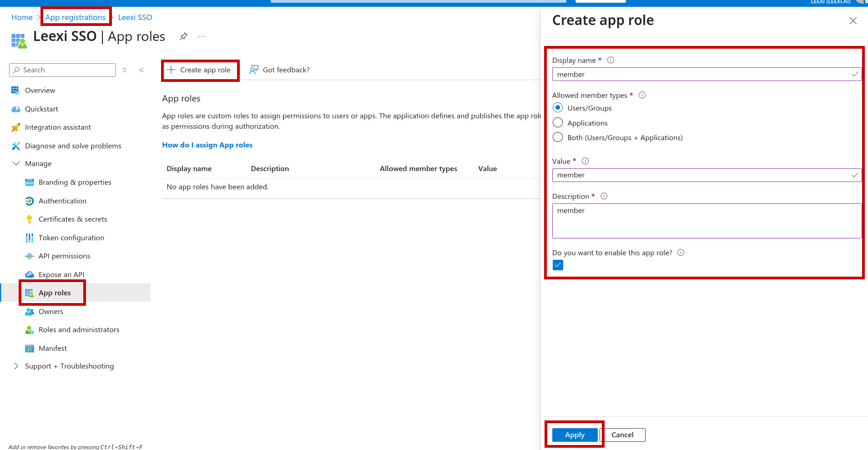
Task: Collapse the Manage section
Action: (16, 164)
